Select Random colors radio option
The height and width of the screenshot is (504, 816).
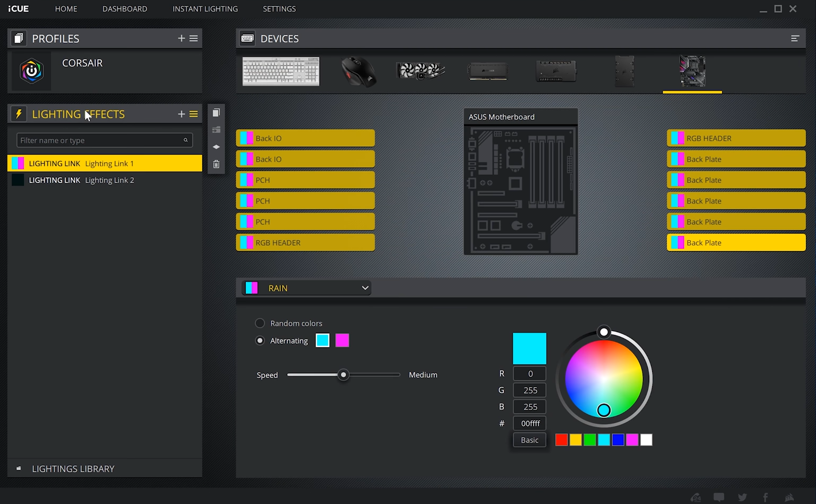tap(260, 323)
